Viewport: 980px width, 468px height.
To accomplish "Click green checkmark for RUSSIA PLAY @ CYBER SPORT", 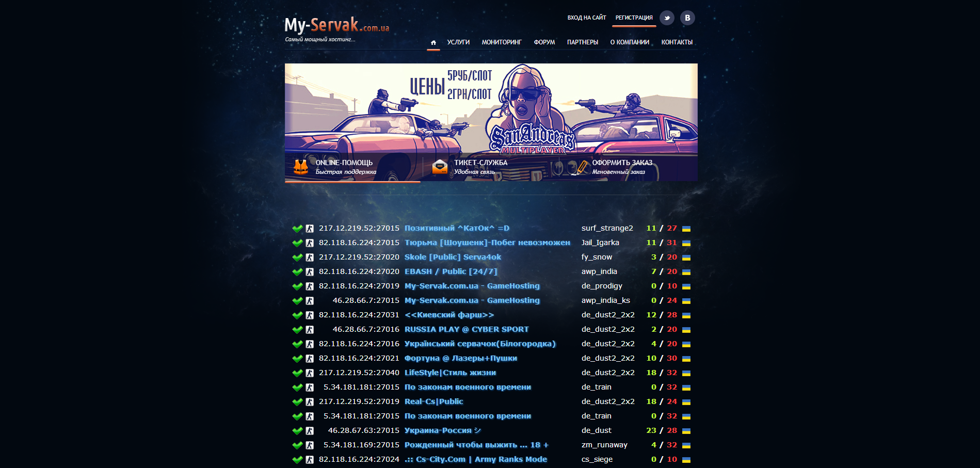I will click(297, 329).
